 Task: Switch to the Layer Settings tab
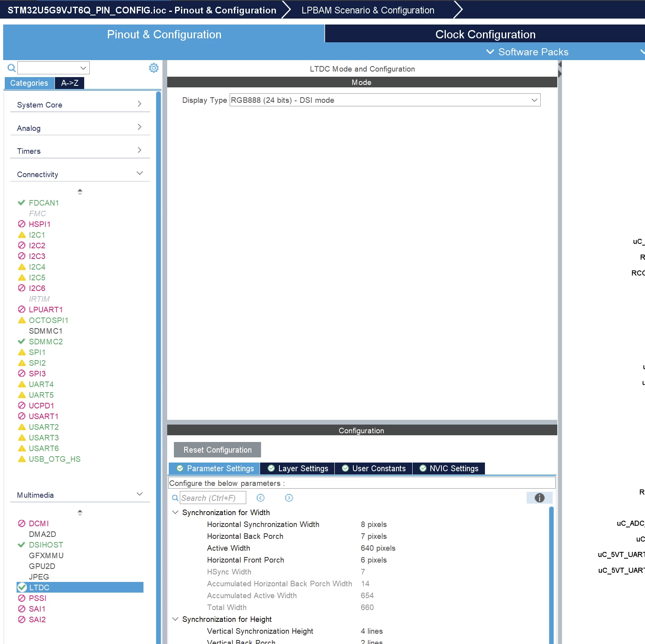(x=298, y=468)
